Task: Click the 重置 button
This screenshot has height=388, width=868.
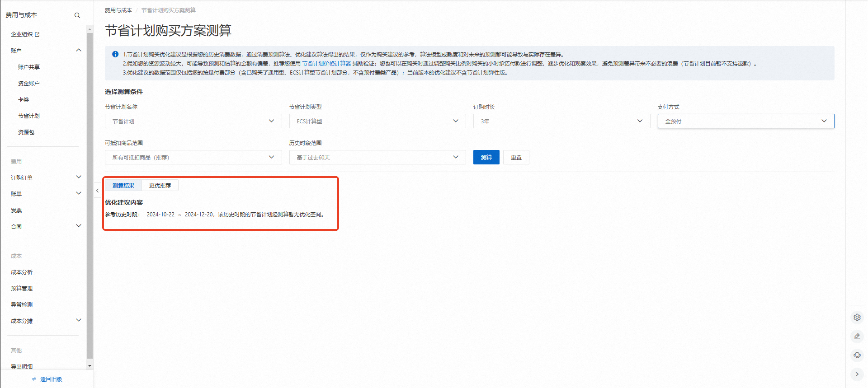Action: (x=516, y=157)
